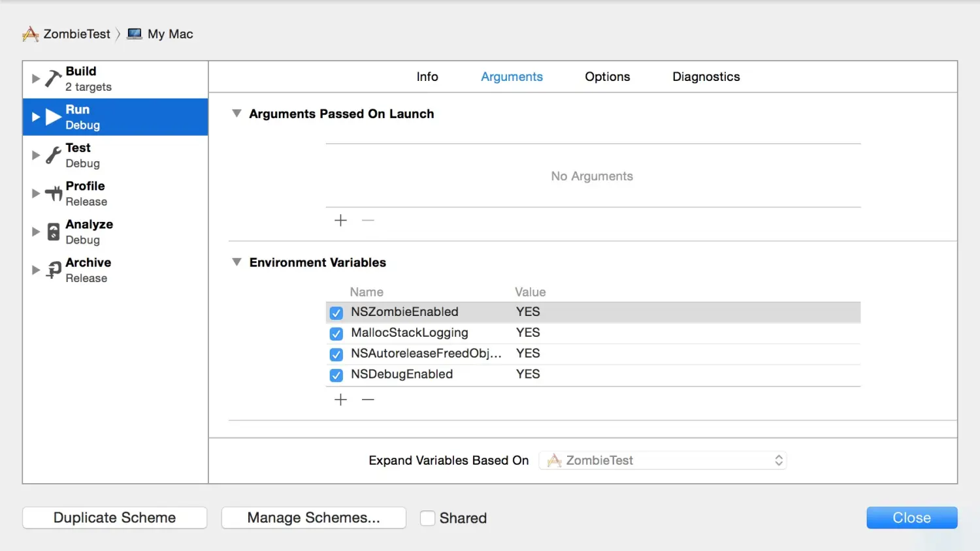Add a new environment variable with plus
The height and width of the screenshot is (551, 980).
pyautogui.click(x=340, y=400)
